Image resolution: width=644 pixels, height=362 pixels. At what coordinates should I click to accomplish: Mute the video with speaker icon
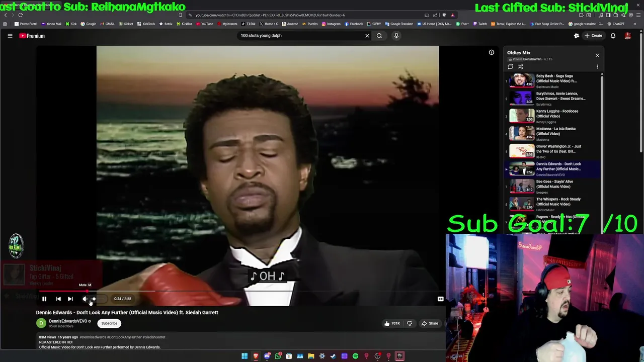pos(85,299)
